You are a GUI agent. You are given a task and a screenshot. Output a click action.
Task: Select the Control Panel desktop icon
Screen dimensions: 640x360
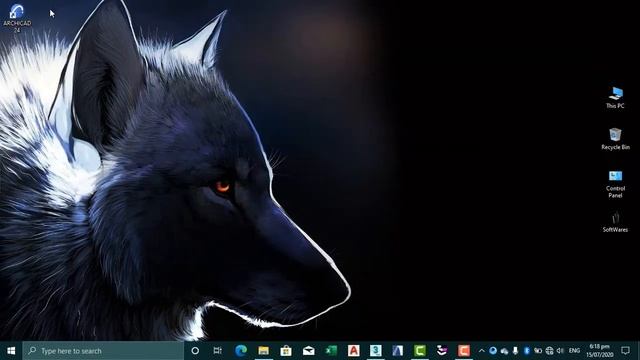pos(615,184)
